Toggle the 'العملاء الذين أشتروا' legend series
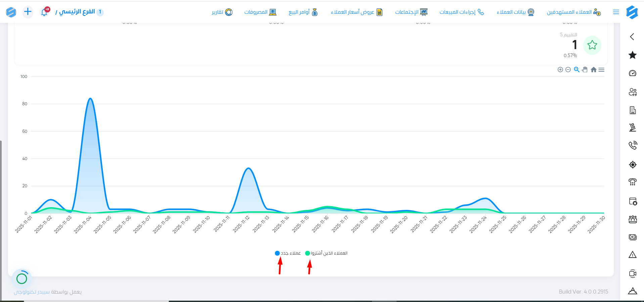 coord(326,253)
